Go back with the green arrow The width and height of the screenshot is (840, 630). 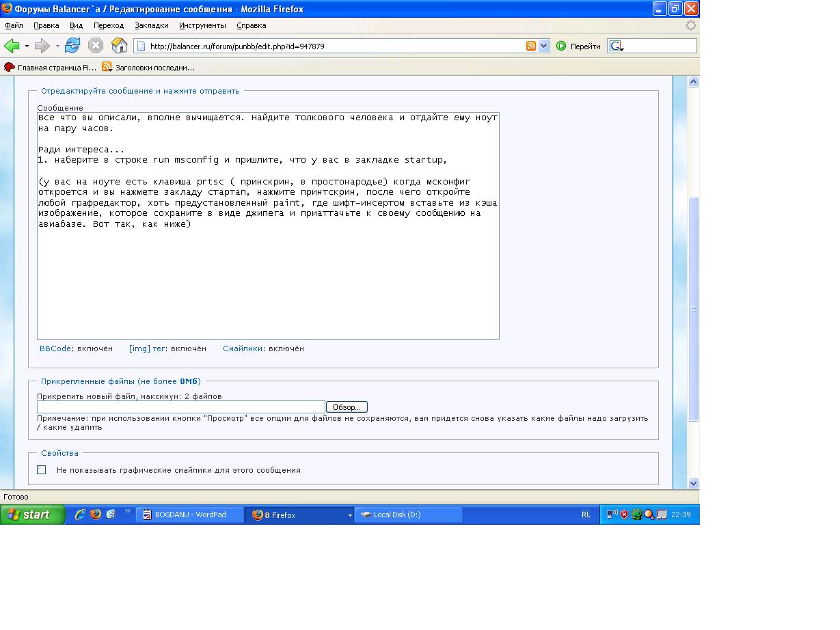point(12,46)
